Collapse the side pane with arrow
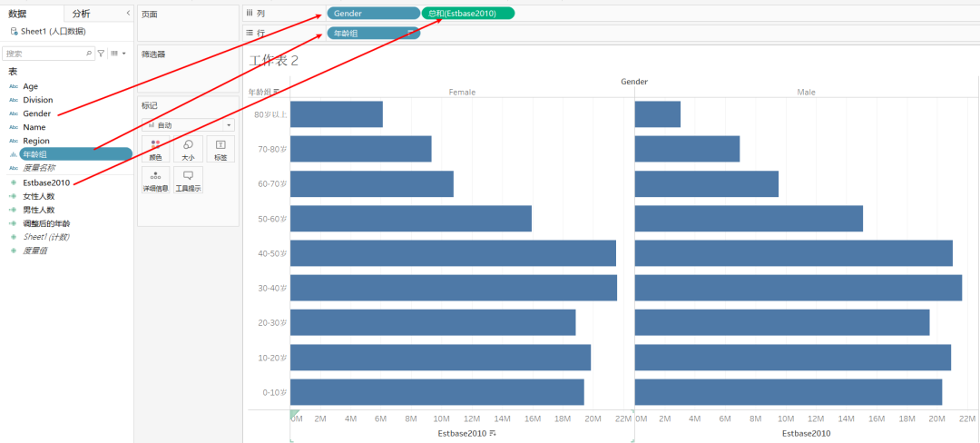980x443 pixels. [128, 13]
